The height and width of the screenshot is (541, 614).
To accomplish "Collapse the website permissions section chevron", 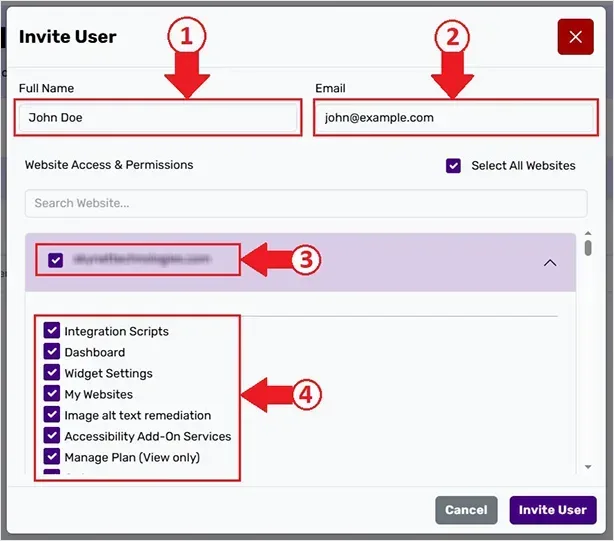I will [x=549, y=262].
